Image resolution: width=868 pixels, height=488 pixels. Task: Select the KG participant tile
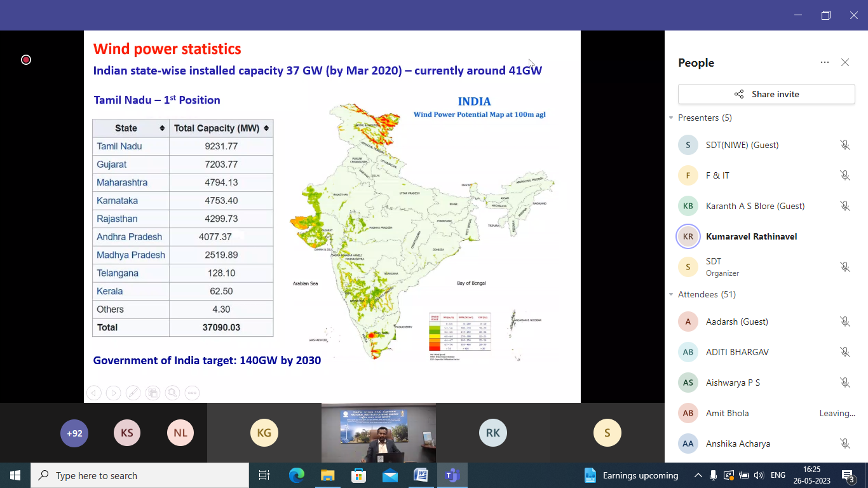pyautogui.click(x=264, y=433)
